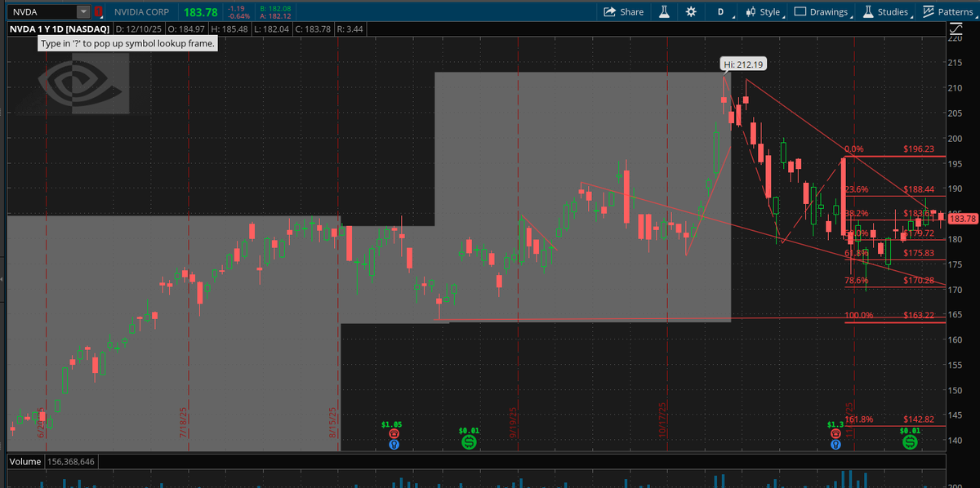Select the 161.8% Fibonacci extension label

coord(859,419)
